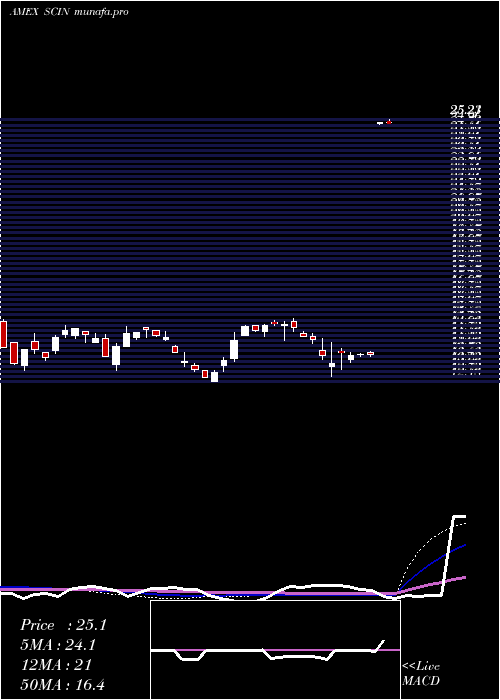The image size is (500, 700).
Task: Click the 'Price : 25.1' value
Action: pyautogui.click(x=63, y=625)
